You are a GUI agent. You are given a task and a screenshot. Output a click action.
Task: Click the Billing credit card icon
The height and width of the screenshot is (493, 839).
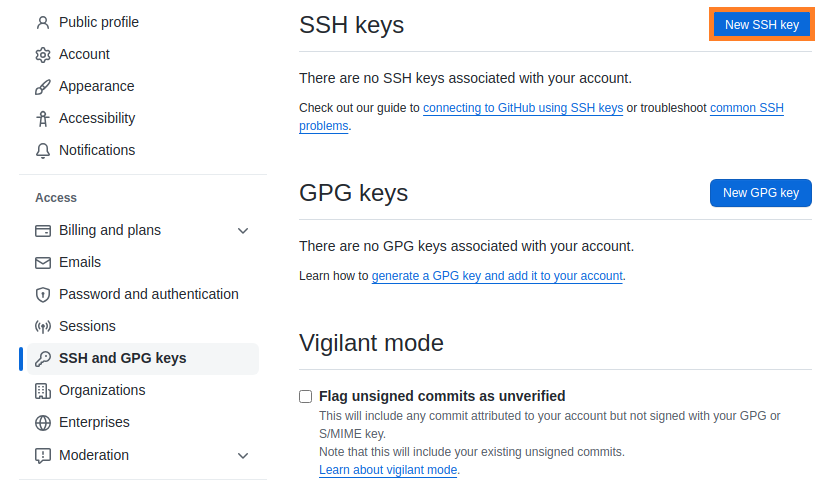42,230
